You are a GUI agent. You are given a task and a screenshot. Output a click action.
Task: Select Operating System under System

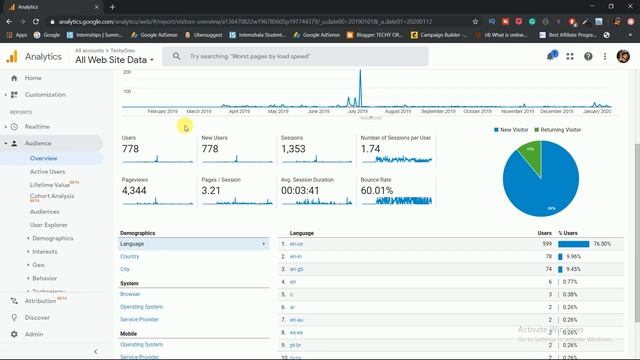pos(141,307)
